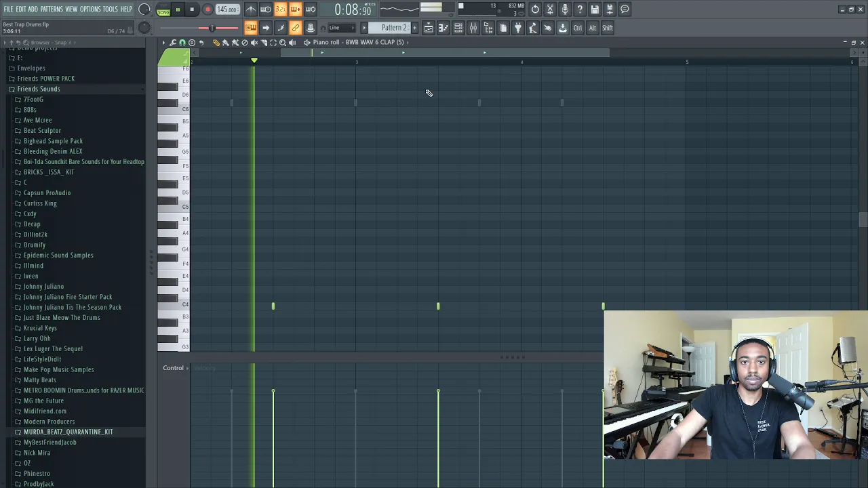Open the Line snap dropdown
868x488 pixels.
(x=343, y=28)
